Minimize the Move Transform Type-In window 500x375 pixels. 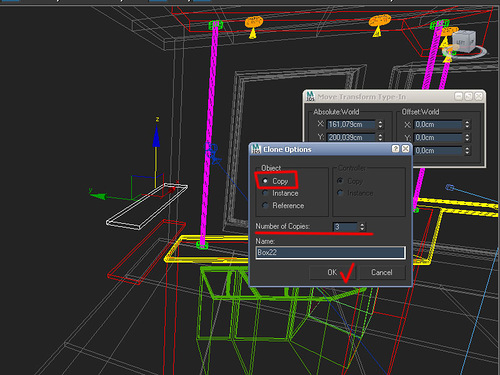coord(459,96)
